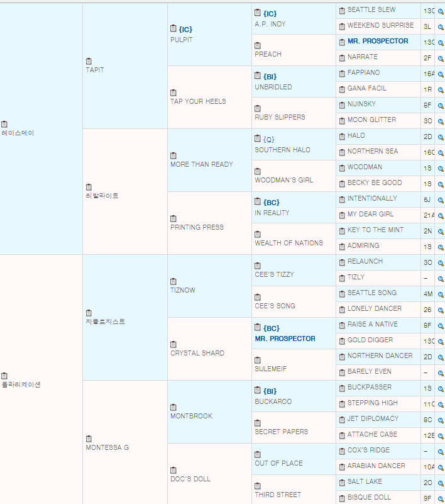
Task: Click the clipboard icon beside BUCKPASSER
Action: (x=342, y=388)
